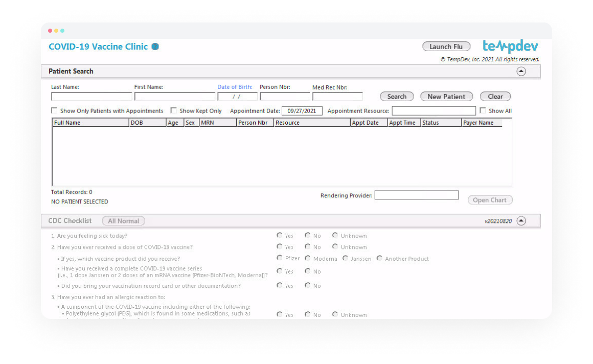Click the Appt Date column header

(x=368, y=123)
